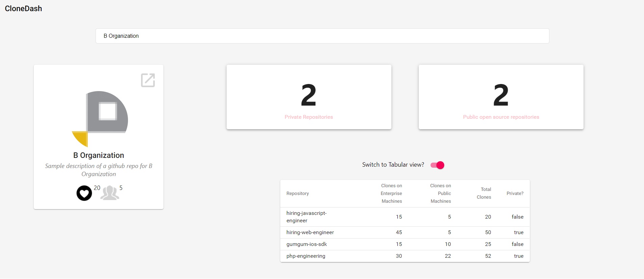Screen dimensions: 644x279
Task: Click the Public open source repositories label
Action: [501, 117]
